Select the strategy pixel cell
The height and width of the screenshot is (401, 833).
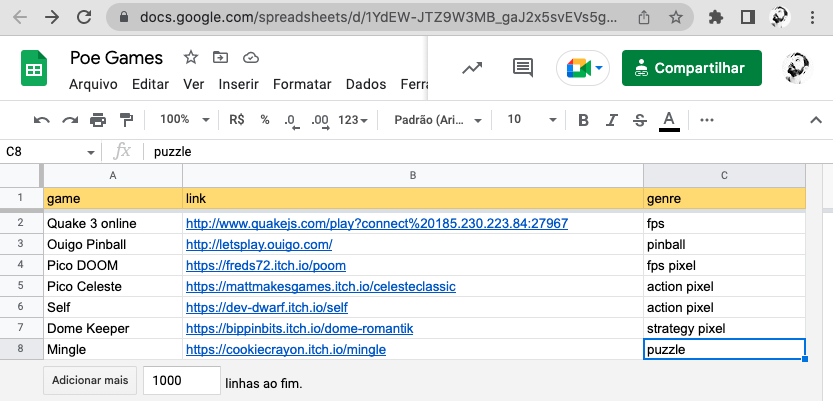pyautogui.click(x=724, y=329)
